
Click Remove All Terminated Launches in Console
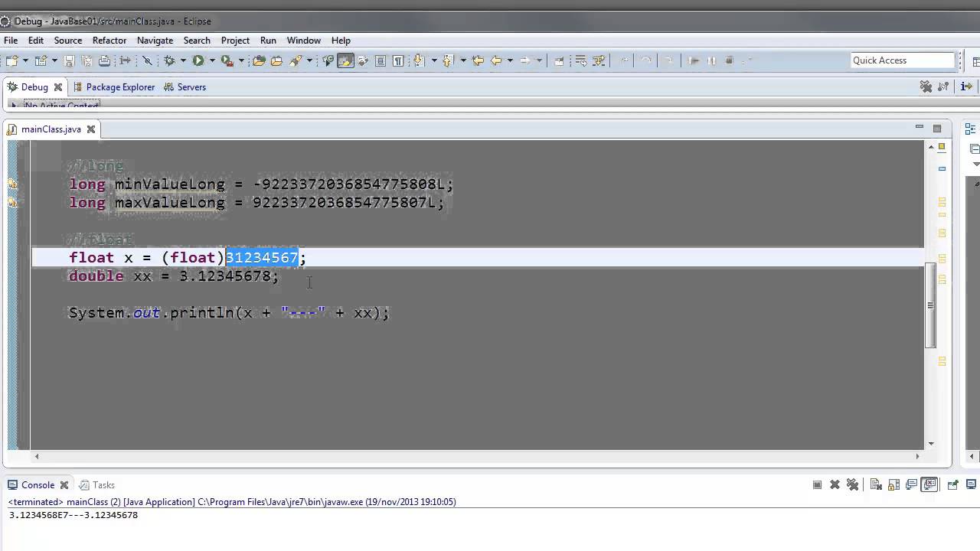coord(852,484)
